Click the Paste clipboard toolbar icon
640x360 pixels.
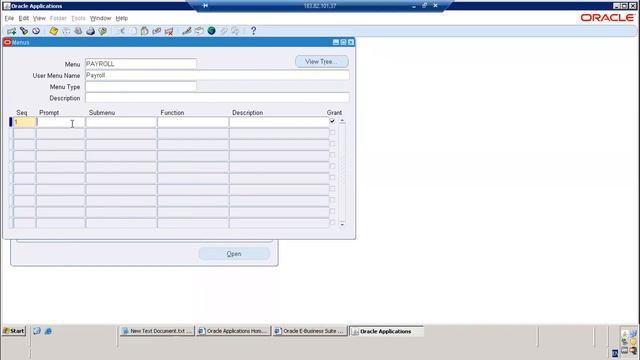(x=144, y=31)
